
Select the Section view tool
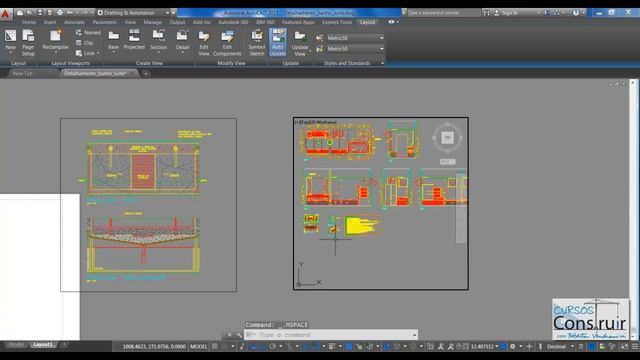pos(158,41)
